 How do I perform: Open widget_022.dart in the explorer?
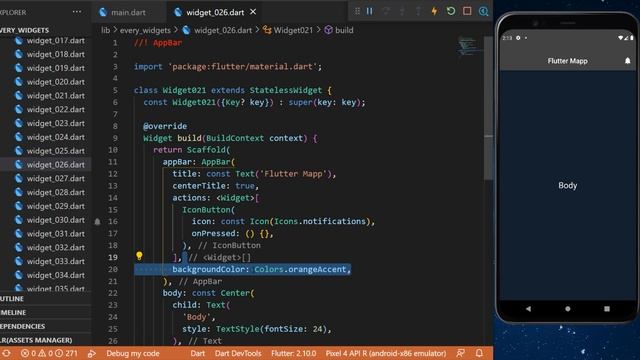point(56,109)
